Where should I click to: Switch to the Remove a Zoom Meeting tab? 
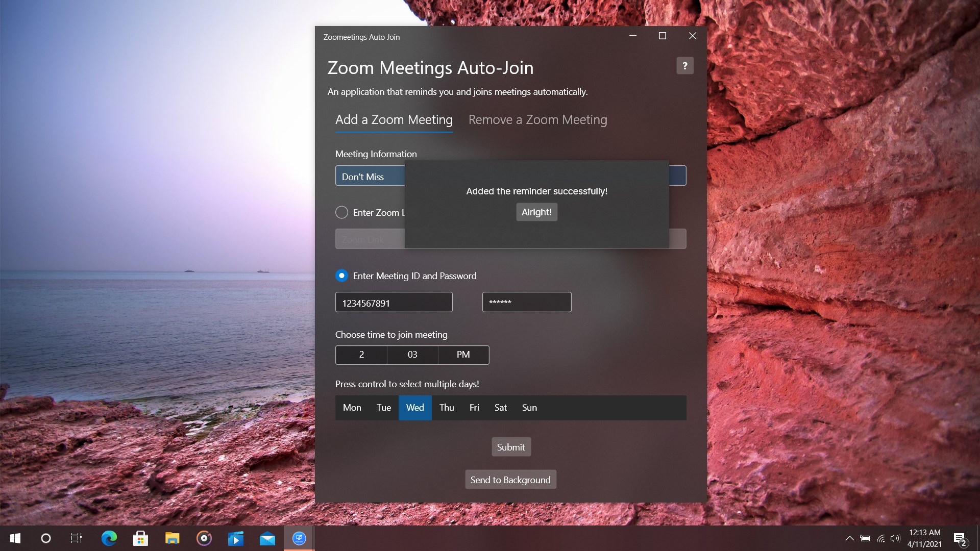pyautogui.click(x=537, y=120)
